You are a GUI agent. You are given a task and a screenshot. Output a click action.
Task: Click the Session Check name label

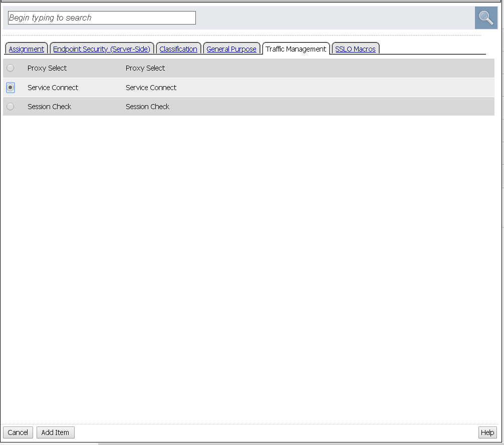point(49,107)
